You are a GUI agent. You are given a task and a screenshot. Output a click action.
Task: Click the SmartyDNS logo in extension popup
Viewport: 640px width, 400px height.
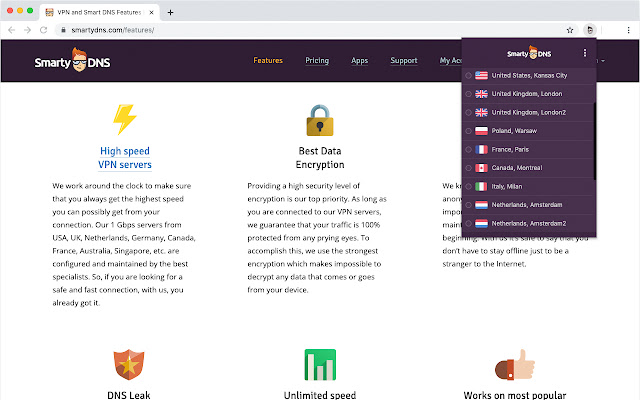point(529,53)
